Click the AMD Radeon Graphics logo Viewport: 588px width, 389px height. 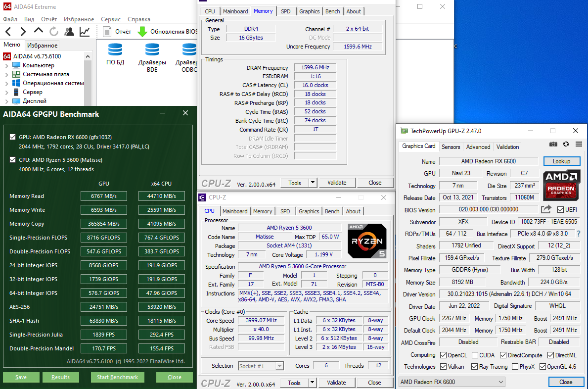[x=561, y=184]
